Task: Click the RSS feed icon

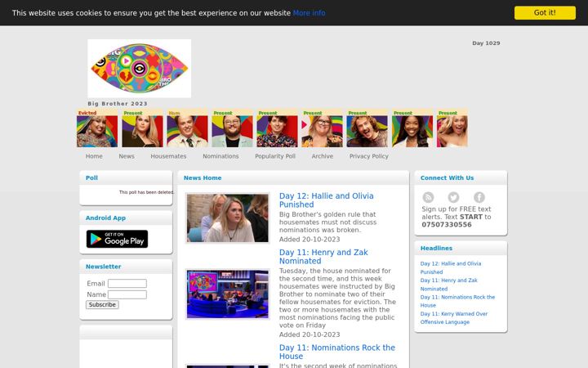Action: [428, 197]
